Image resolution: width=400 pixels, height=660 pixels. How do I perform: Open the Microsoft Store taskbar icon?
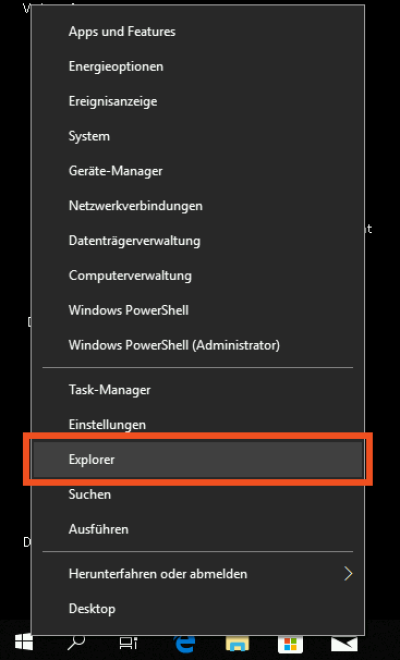(290, 644)
